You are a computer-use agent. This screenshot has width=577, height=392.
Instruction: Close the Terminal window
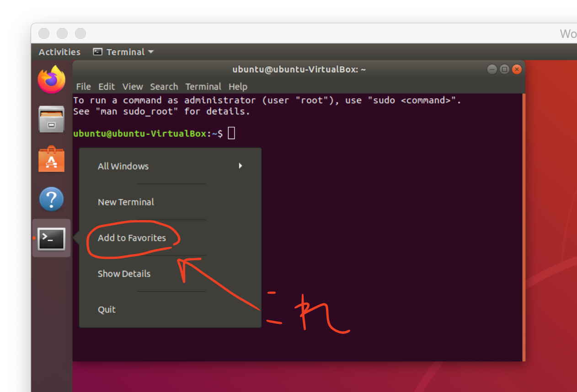click(517, 70)
